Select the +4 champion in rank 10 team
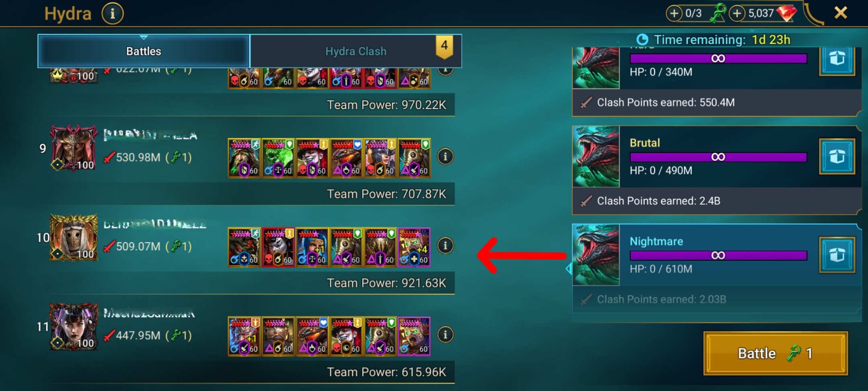This screenshot has width=868, height=391. [x=414, y=247]
